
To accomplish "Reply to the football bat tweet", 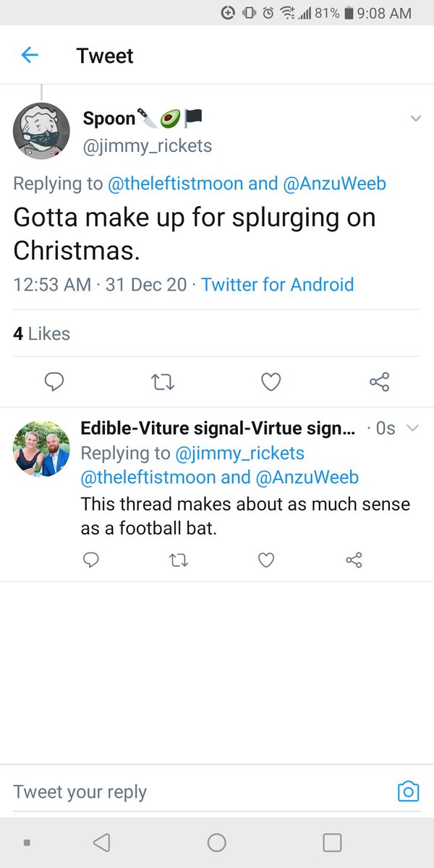I will (91, 560).
